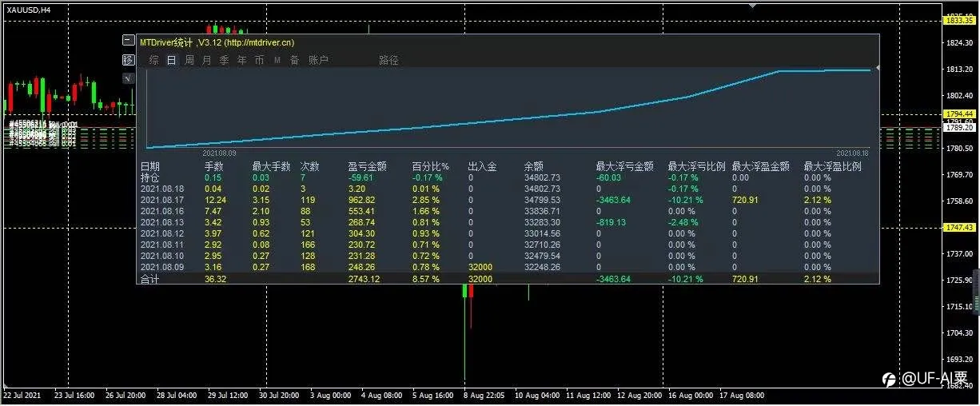The image size is (980, 406).
Task: Select the 币 symbol tab
Action: (x=259, y=60)
